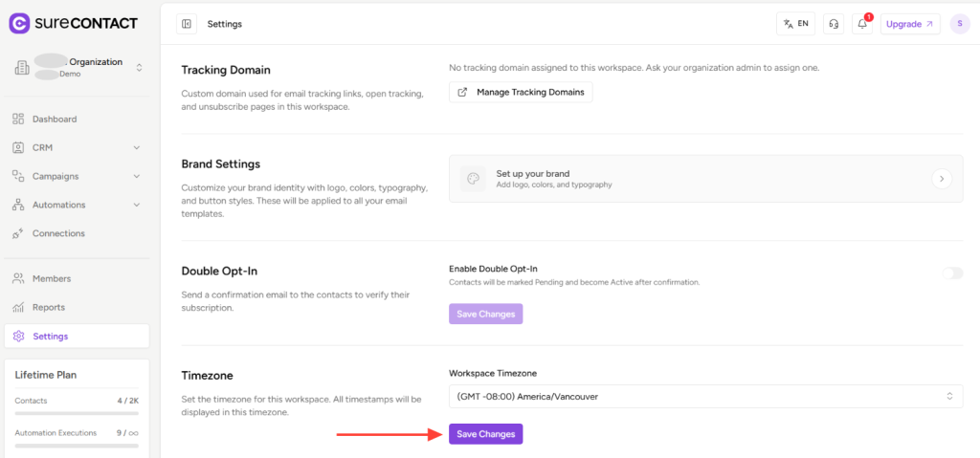Save Changes for the Timezone section
Screen dimensions: 980x458
[x=485, y=434]
